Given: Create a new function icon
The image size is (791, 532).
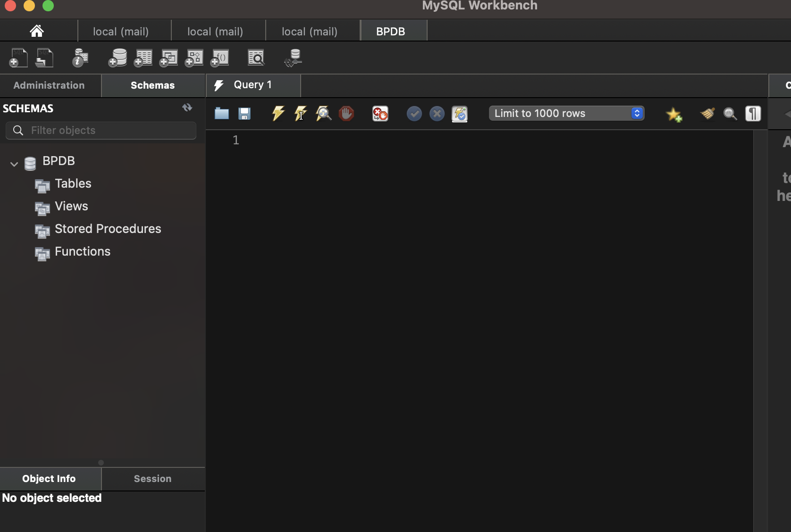Looking at the screenshot, I should (x=219, y=58).
